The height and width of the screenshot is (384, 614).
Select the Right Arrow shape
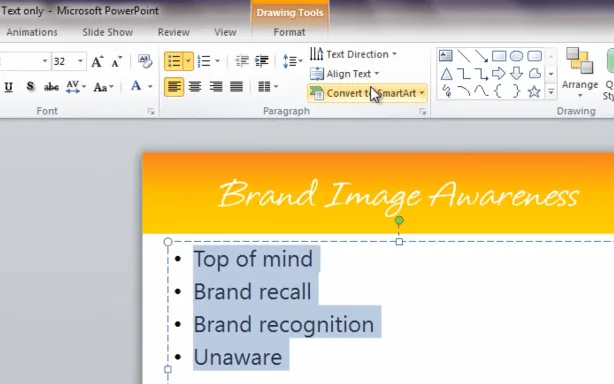tap(498, 73)
